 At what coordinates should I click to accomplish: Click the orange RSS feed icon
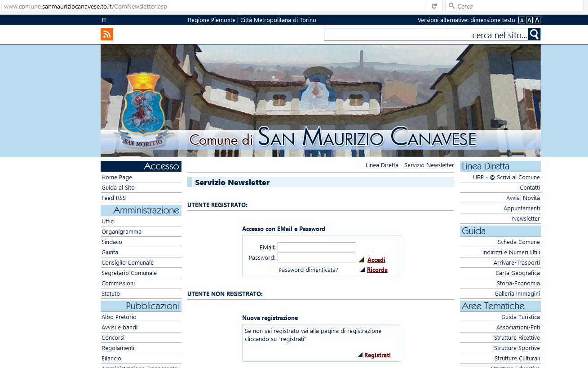[x=107, y=34]
